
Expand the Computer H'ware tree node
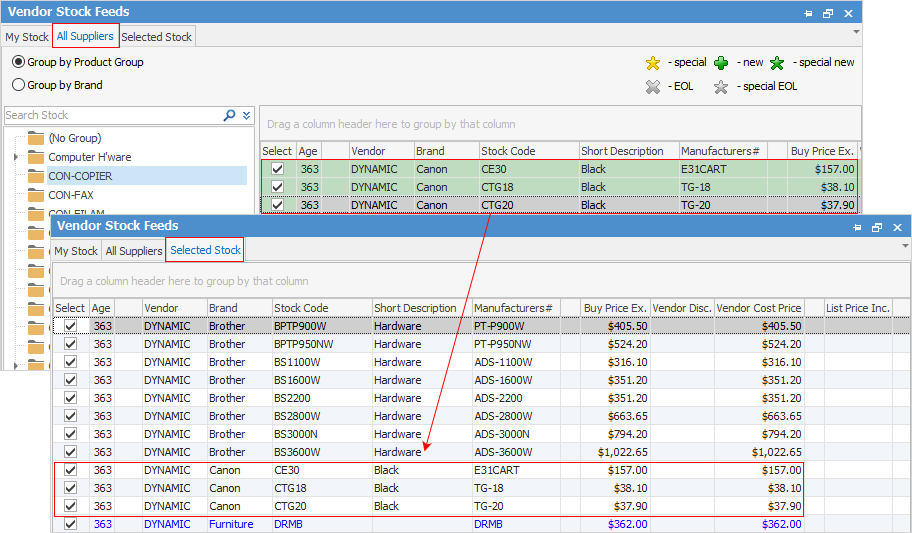(16, 157)
